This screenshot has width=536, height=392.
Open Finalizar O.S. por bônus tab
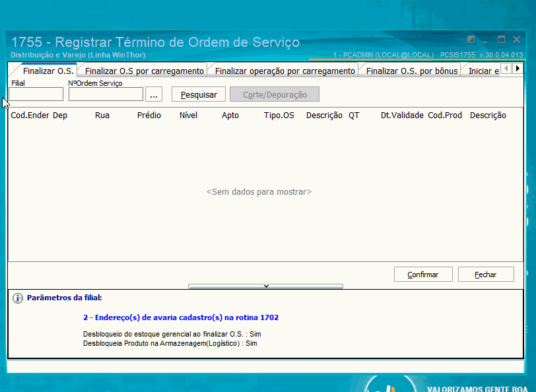(x=412, y=71)
